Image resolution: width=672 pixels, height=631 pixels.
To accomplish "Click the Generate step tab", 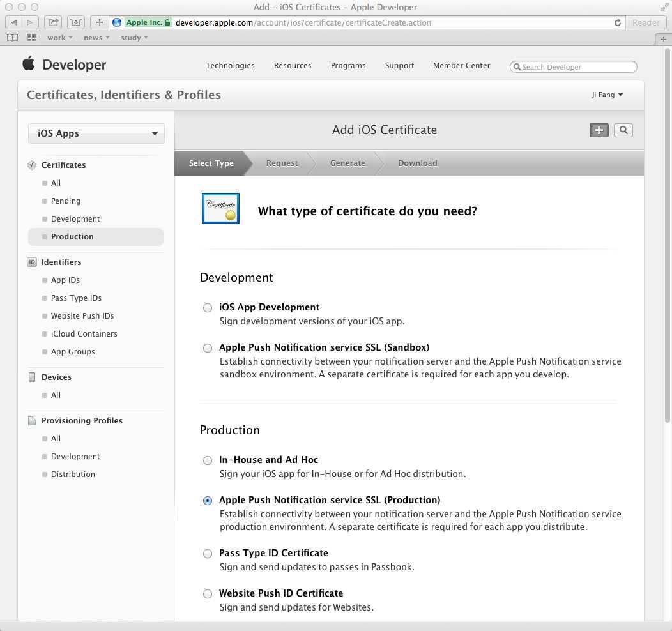I will coord(347,163).
